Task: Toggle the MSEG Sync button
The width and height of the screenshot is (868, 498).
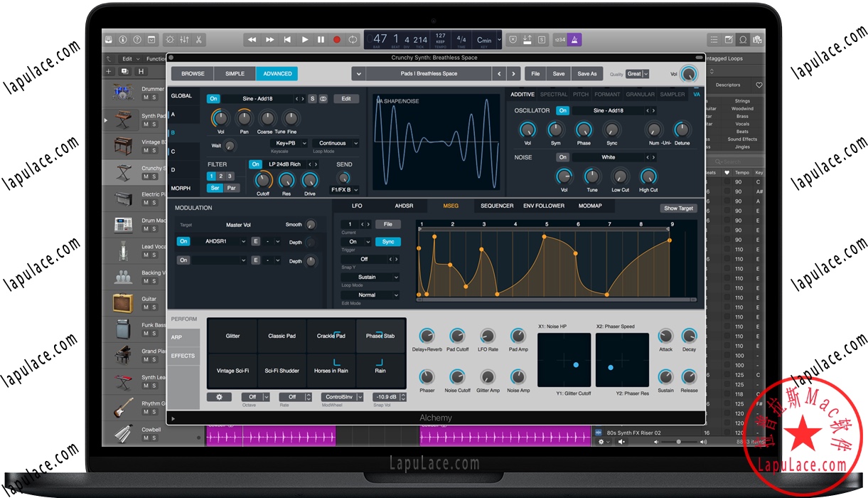Action: [388, 242]
